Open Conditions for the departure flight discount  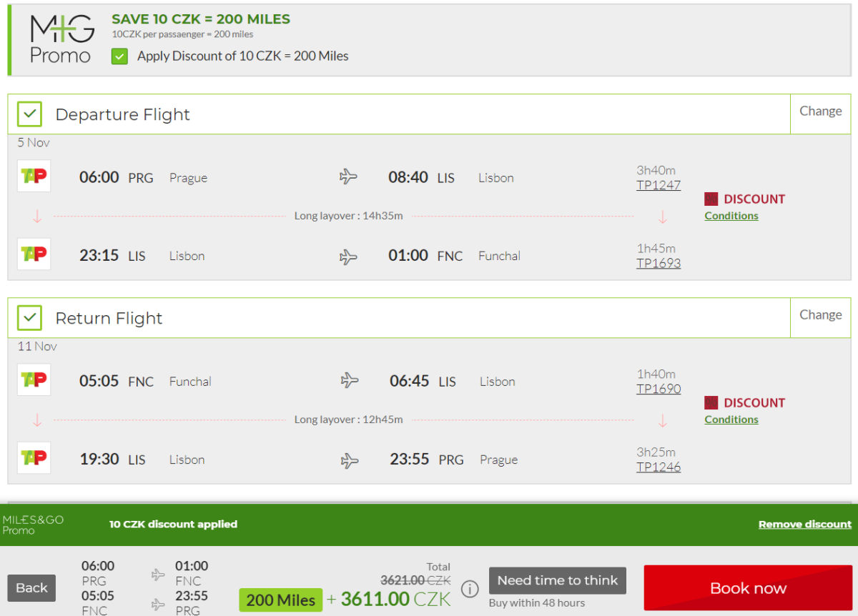tap(731, 216)
